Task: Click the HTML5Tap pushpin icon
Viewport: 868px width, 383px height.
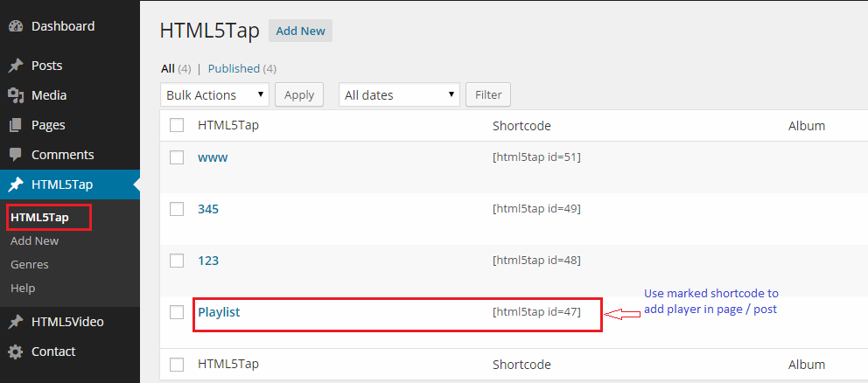Action: coord(16,185)
